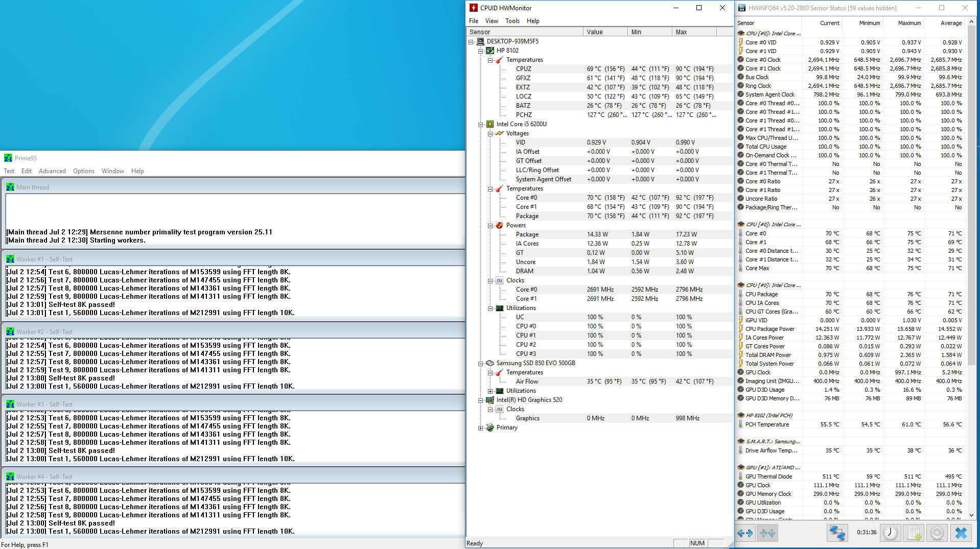
Task: Open HWiNFO sensor settings gear icon
Action: (x=937, y=533)
